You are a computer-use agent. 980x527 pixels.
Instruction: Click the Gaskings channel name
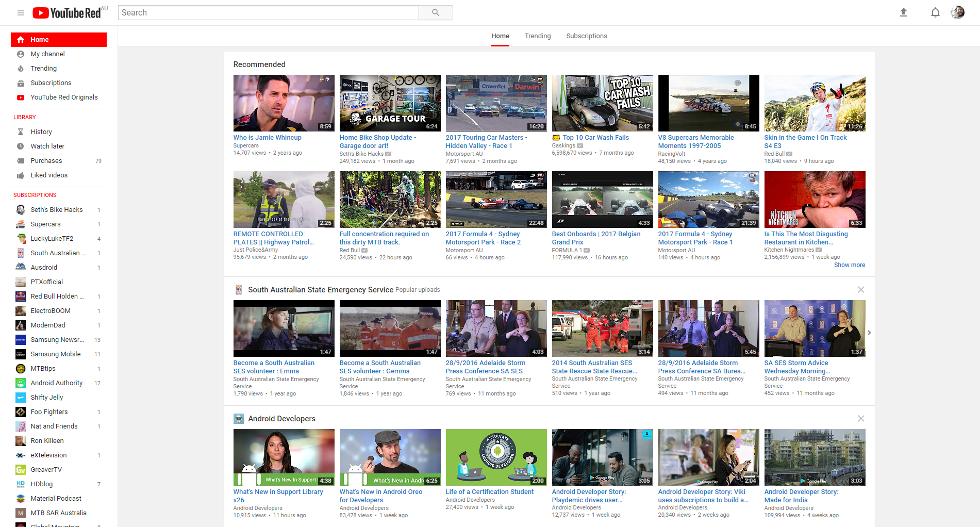[563, 146]
